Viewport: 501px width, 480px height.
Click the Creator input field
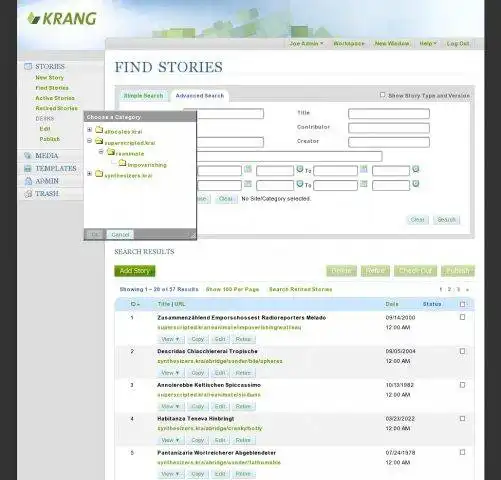(389, 142)
